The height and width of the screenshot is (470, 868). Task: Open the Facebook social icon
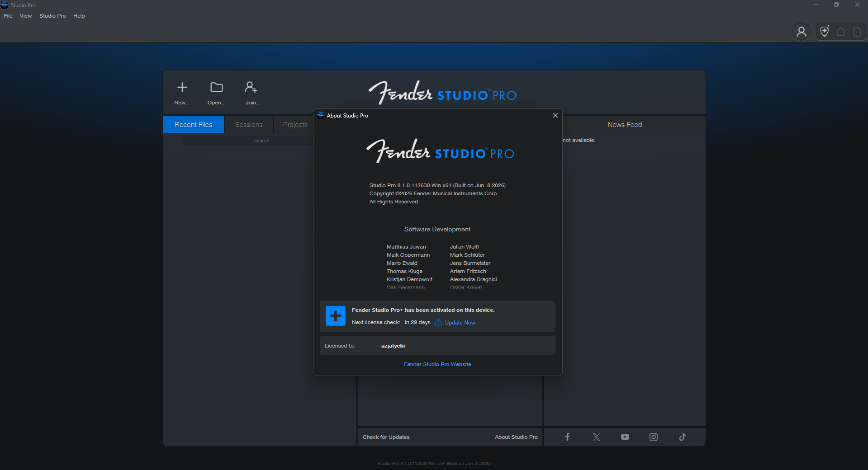pyautogui.click(x=568, y=437)
